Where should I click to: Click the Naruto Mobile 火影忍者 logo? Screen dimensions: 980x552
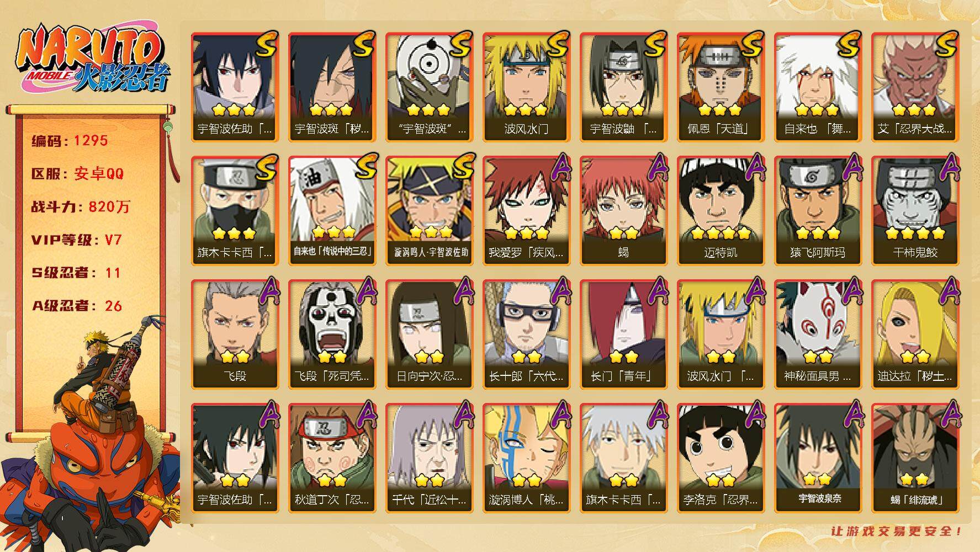click(92, 59)
